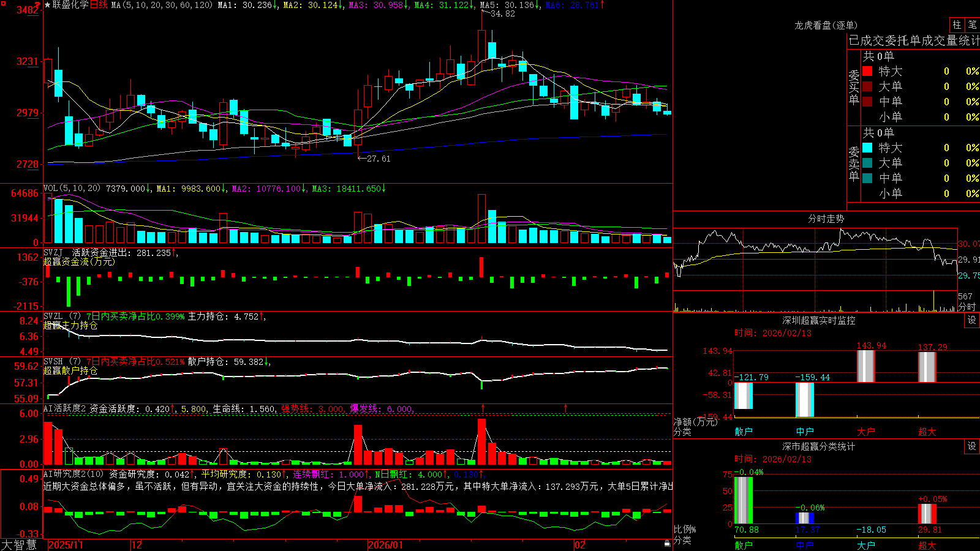Click the cyan 大户 label in 深市超赢分类统计
This screenshot has height=551, width=980.
click(866, 545)
